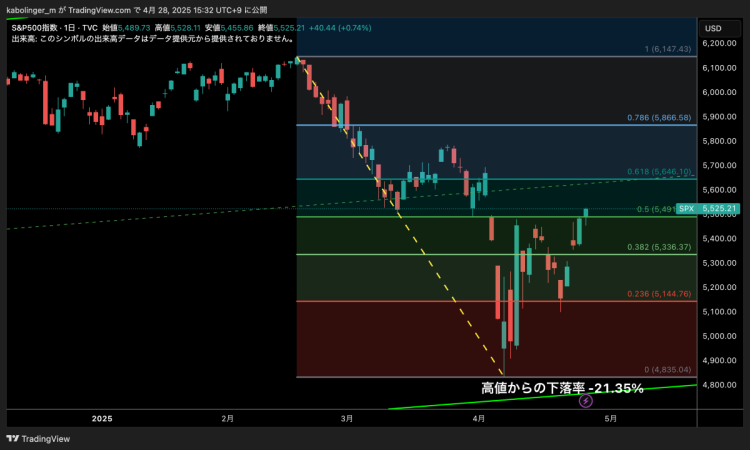
Task: Click the +40.44 (+0.74%) change value
Action: tap(340, 28)
